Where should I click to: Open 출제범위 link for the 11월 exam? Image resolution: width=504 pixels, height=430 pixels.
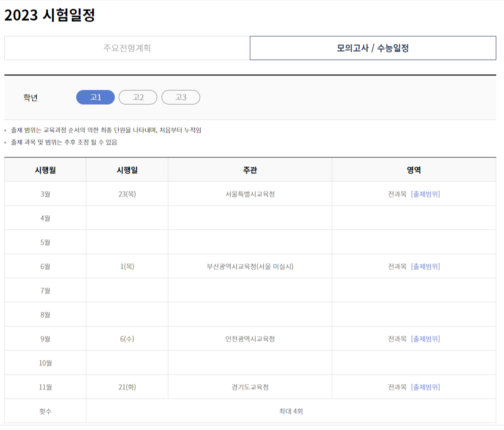(425, 387)
